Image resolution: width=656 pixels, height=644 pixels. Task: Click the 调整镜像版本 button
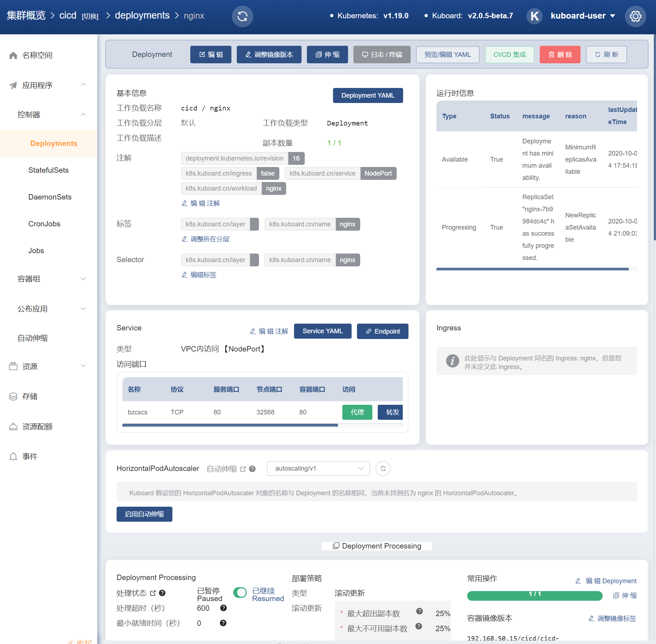pyautogui.click(x=269, y=54)
